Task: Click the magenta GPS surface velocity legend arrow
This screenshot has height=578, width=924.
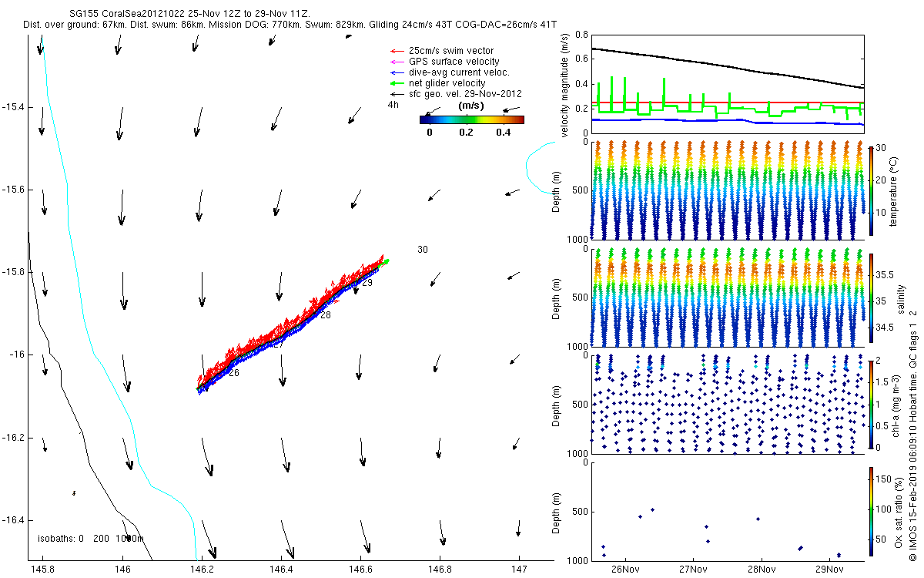Action: pos(397,62)
